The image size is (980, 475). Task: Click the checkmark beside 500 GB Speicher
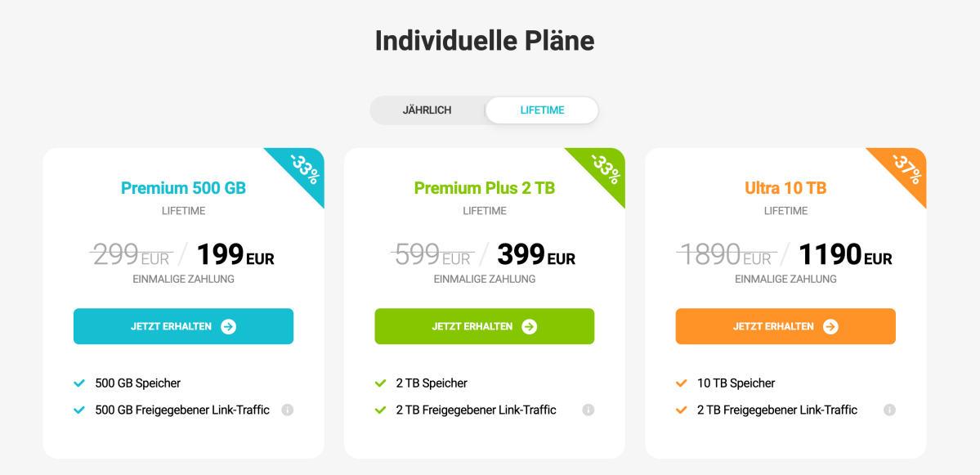click(x=80, y=382)
